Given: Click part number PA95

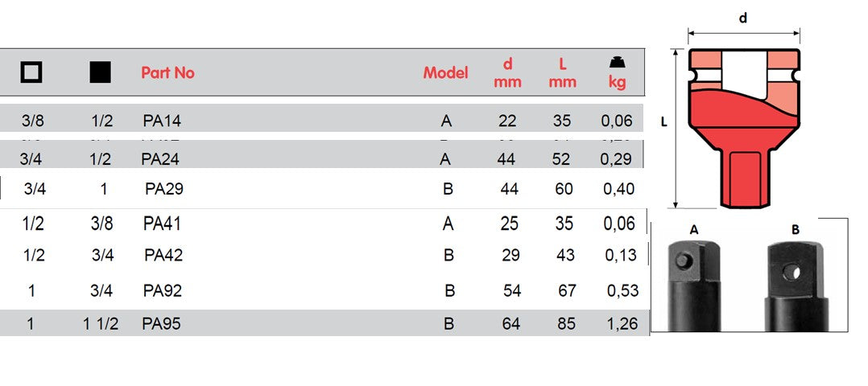Looking at the screenshot, I should [162, 324].
